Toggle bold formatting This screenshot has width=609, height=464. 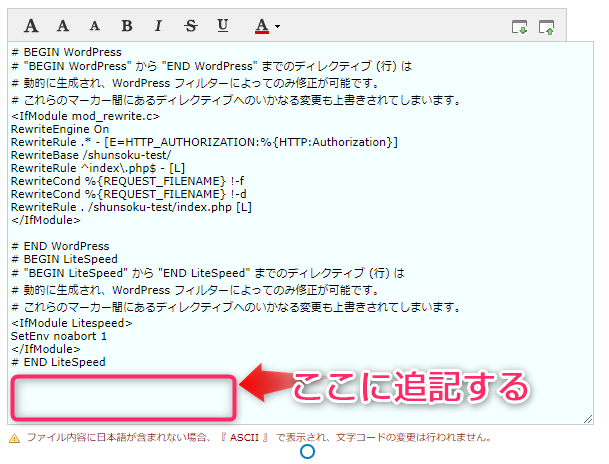pos(128,25)
